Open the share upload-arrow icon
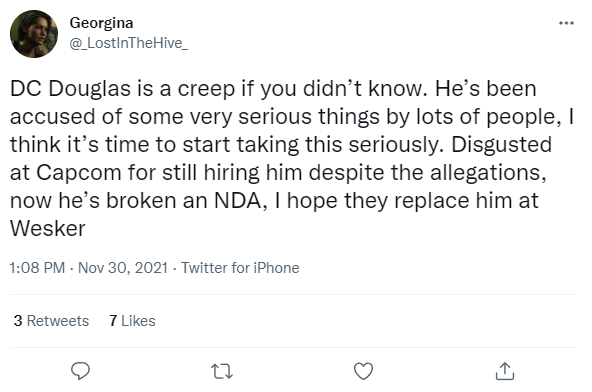Image resolution: width=592 pixels, height=392 pixels. pos(505,371)
